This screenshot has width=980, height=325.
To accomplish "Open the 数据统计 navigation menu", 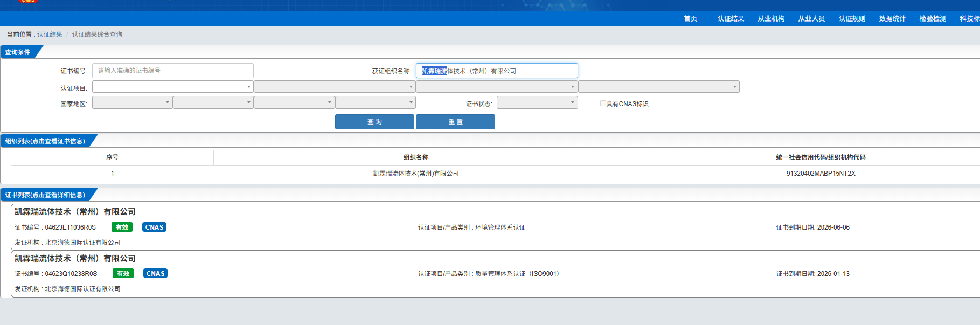I will pos(892,19).
